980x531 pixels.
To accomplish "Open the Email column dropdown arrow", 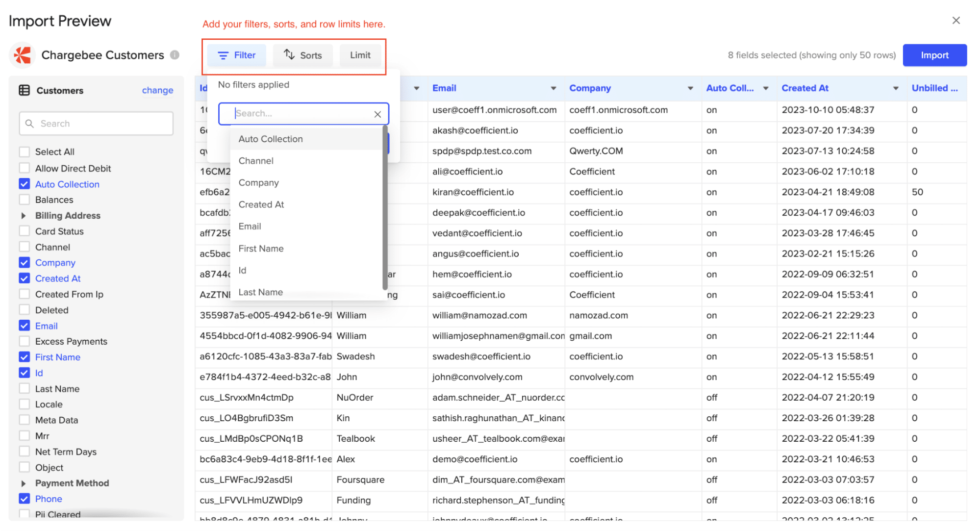I will pyautogui.click(x=553, y=88).
